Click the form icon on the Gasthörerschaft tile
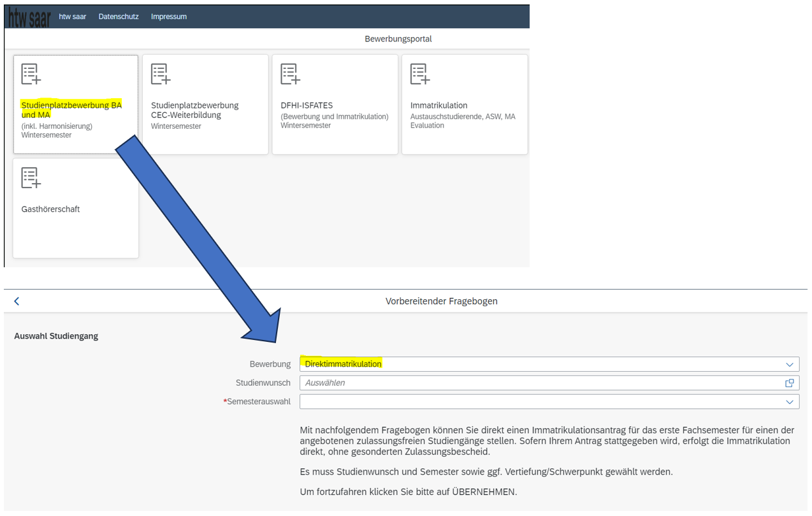Viewport: 812px width, 516px height. (x=31, y=178)
